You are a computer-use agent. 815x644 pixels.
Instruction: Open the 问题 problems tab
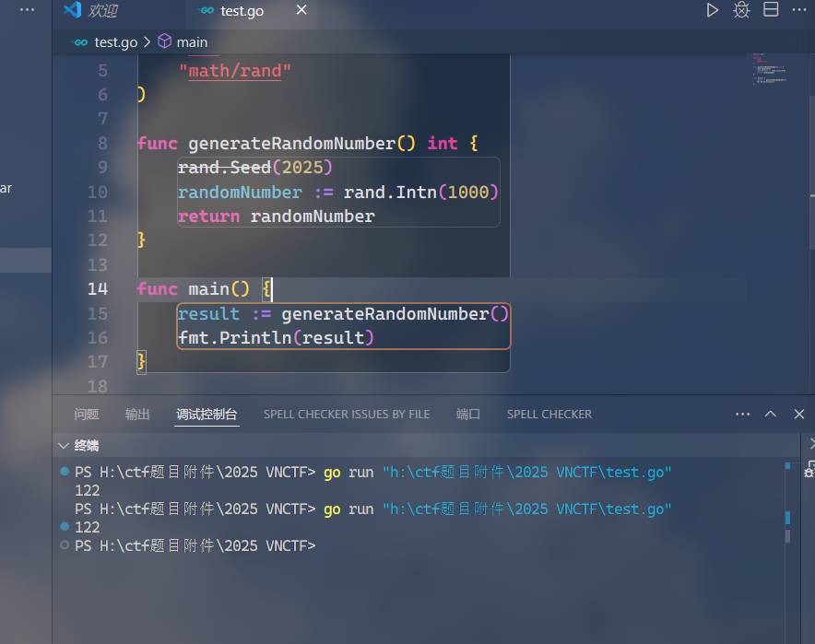87,415
